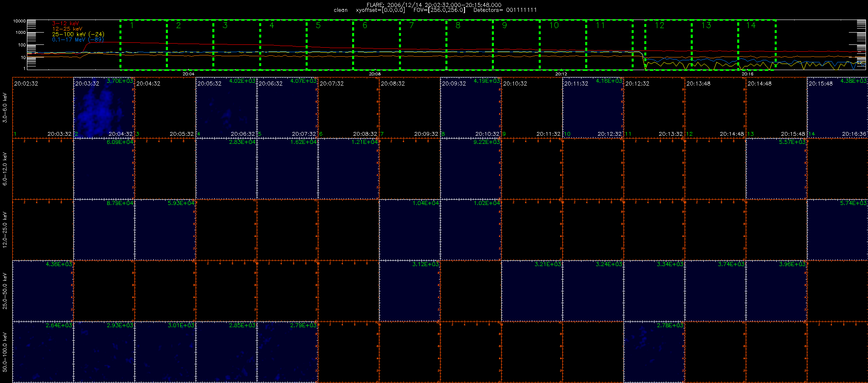The height and width of the screenshot is (383, 868).
Task: Click the 4.07E+03 peak value label
Action: point(303,81)
